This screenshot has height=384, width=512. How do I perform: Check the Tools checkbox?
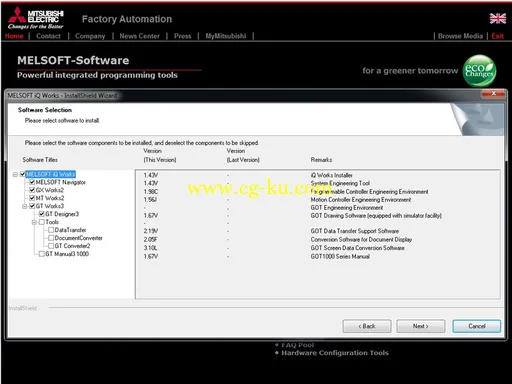(x=42, y=222)
